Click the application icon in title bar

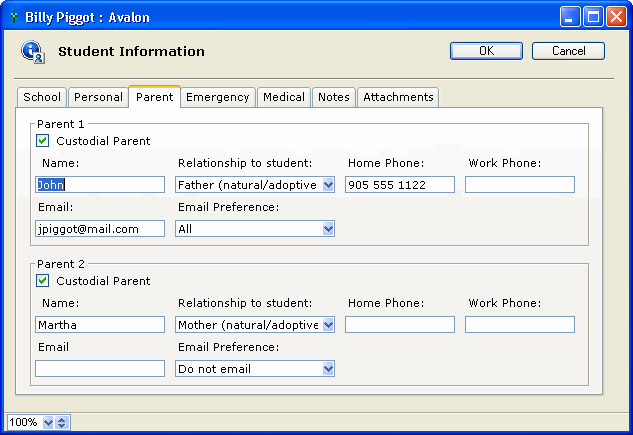pos(13,17)
